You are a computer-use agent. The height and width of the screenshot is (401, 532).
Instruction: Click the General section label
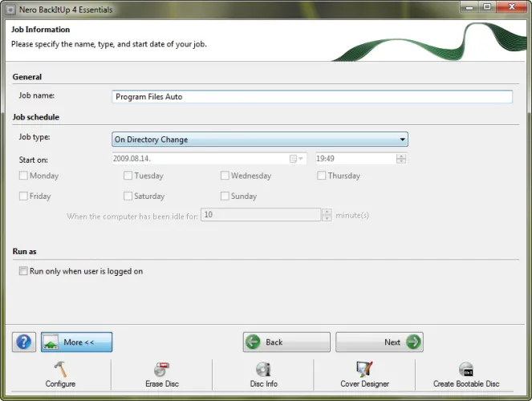(x=27, y=77)
